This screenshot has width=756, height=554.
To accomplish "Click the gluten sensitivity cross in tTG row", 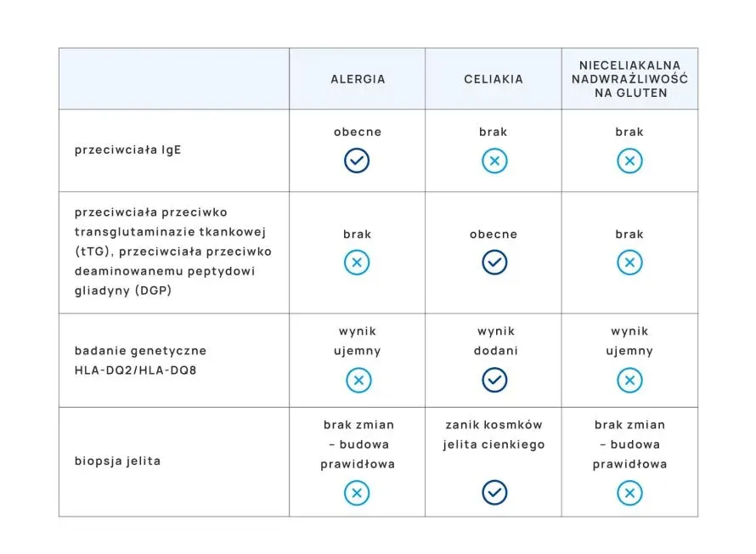I will (629, 263).
